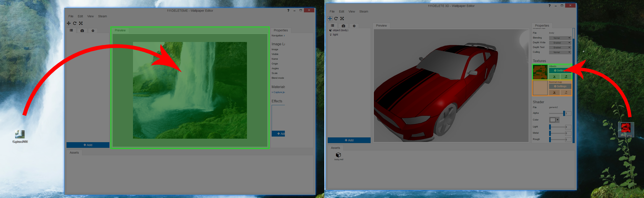644x198 pixels.
Task: Switch to the Properties tab in the 3D window
Action: click(542, 26)
